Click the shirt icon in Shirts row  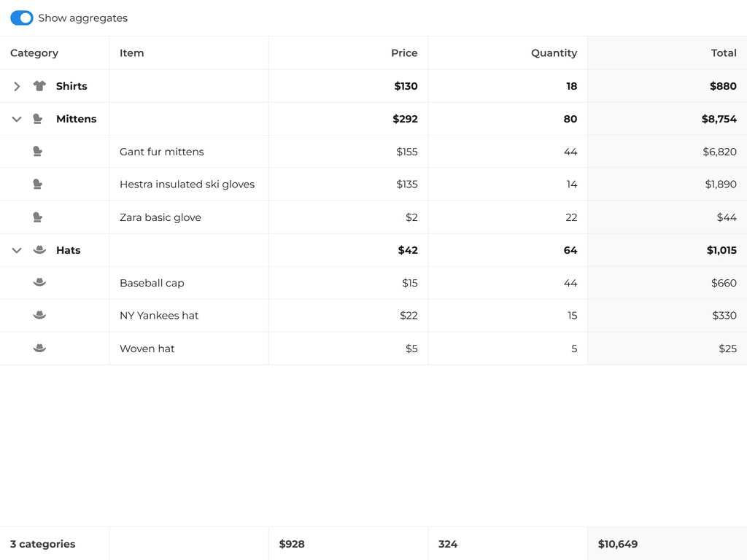pyautogui.click(x=39, y=86)
